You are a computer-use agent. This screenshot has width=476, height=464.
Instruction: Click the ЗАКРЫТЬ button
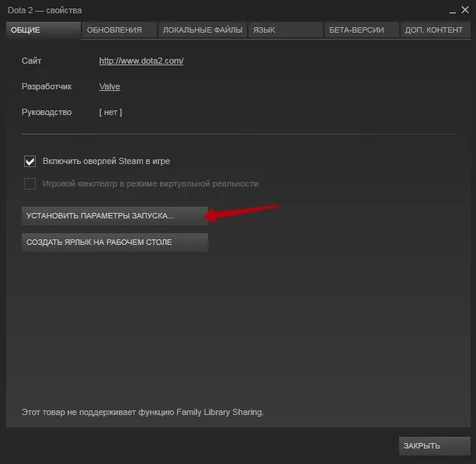[x=434, y=446]
